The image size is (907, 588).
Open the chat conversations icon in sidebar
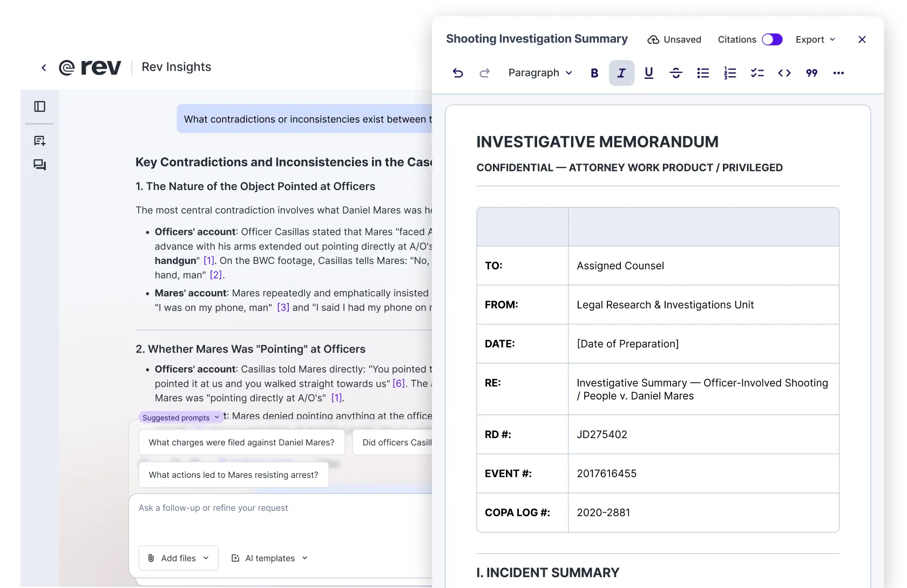[39, 165]
